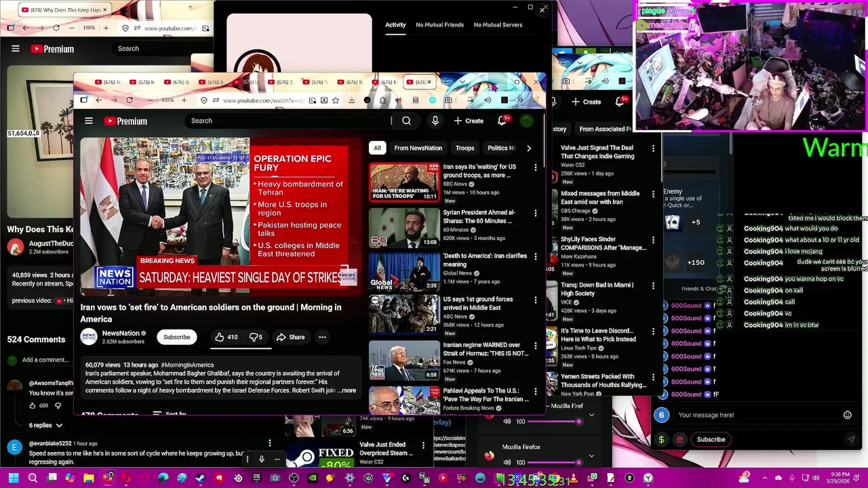Click search field in front YouTube window
The image size is (868, 488).
click(x=290, y=121)
